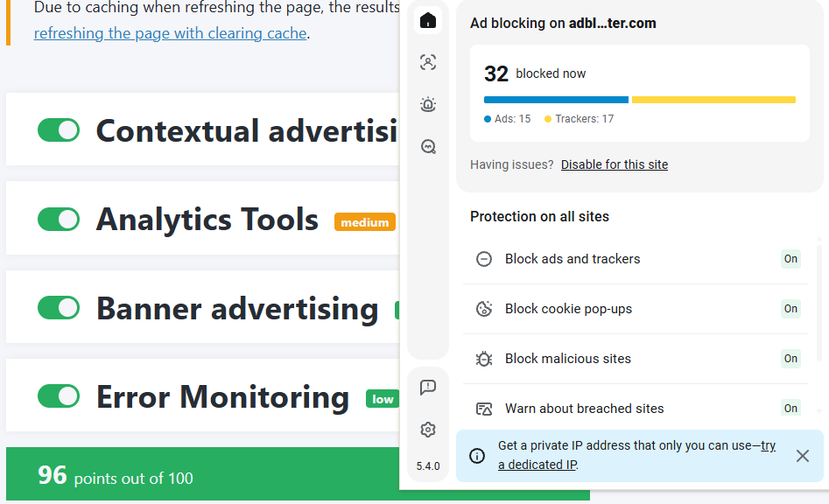This screenshot has width=829, height=504.
Task: Click the Error Monitoring heading
Action: 222,396
